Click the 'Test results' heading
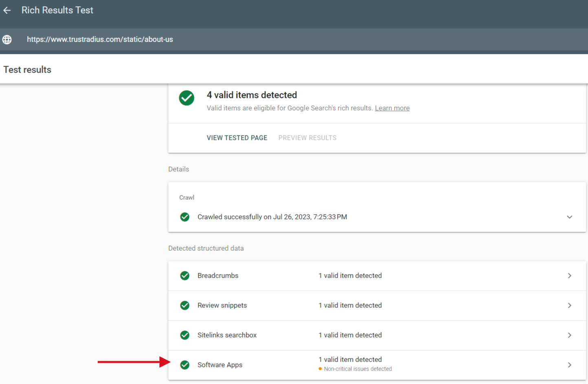 27,70
